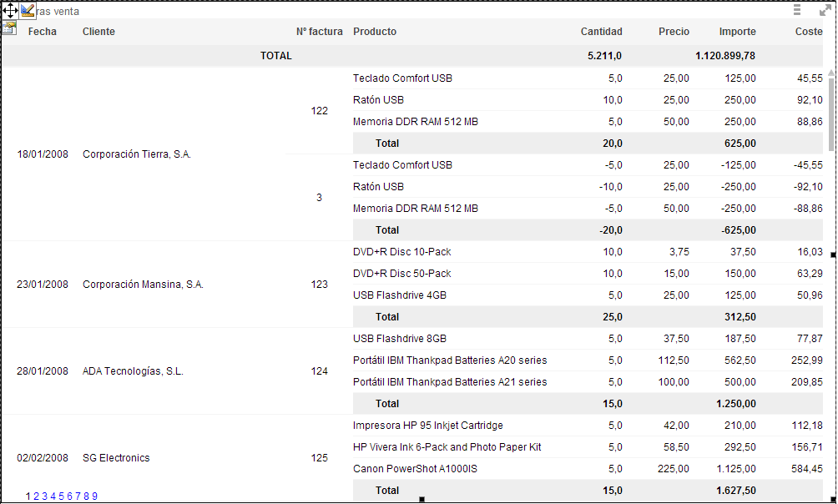Sort by Cantidad column header
Screen dimensions: 838x504
point(601,32)
